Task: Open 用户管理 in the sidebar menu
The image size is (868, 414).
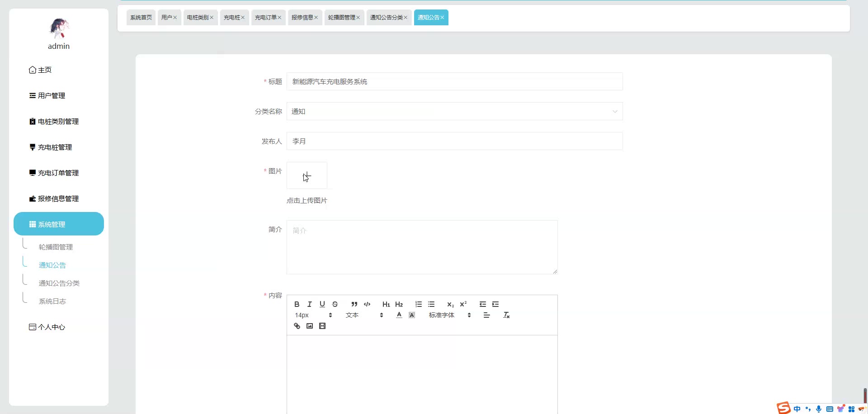Action: pos(51,96)
